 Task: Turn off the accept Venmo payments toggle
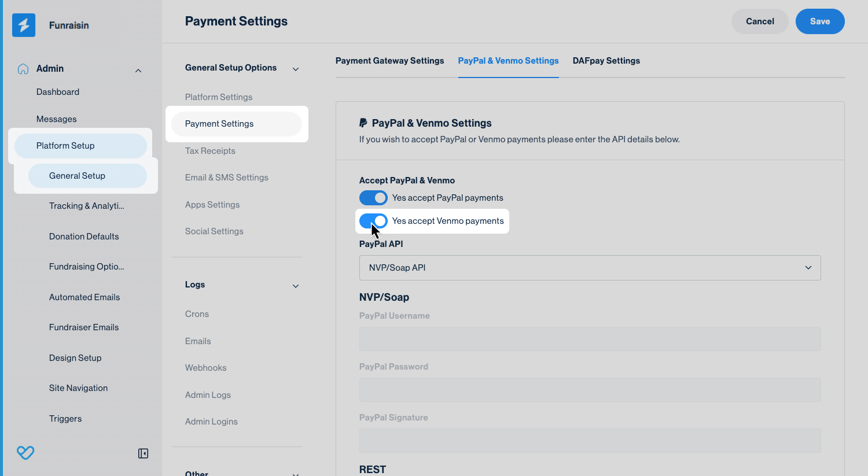[373, 221]
